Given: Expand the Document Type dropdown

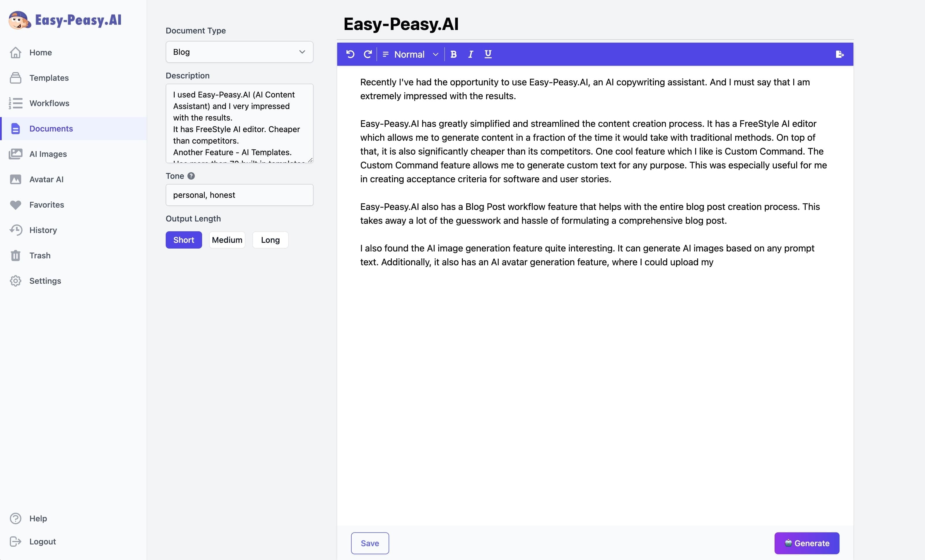Looking at the screenshot, I should (239, 51).
